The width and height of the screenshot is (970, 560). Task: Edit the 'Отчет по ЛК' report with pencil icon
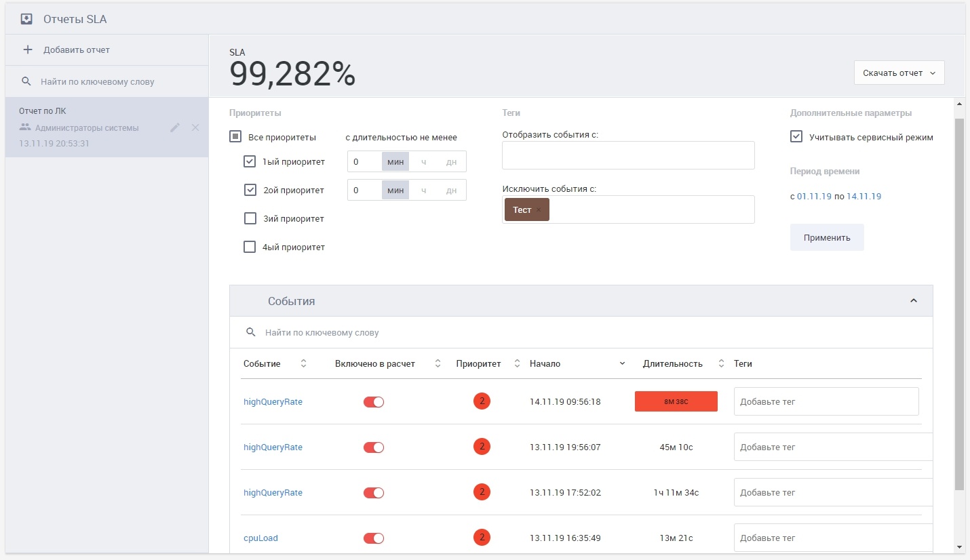[x=175, y=127]
